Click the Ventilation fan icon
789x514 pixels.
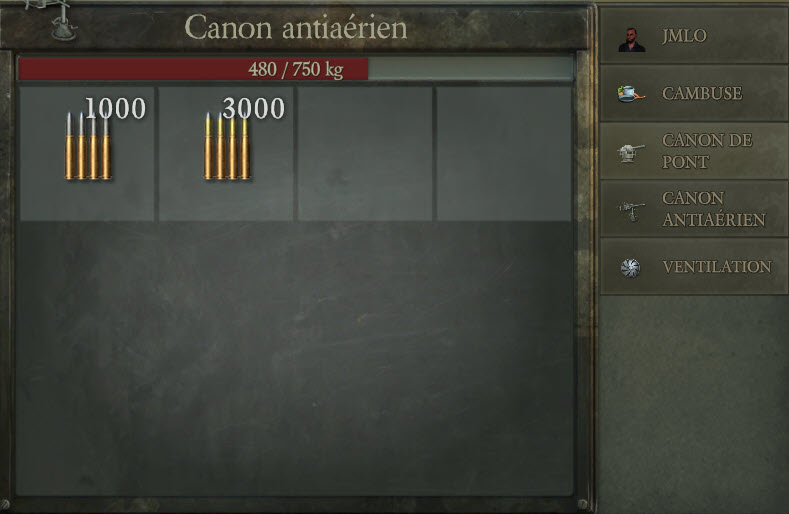click(x=630, y=267)
